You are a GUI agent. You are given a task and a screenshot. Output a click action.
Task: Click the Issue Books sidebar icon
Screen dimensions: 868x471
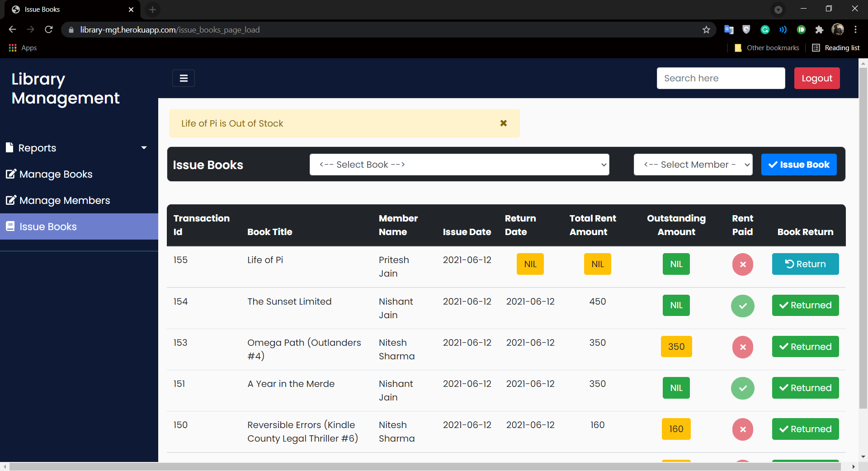[x=10, y=226]
